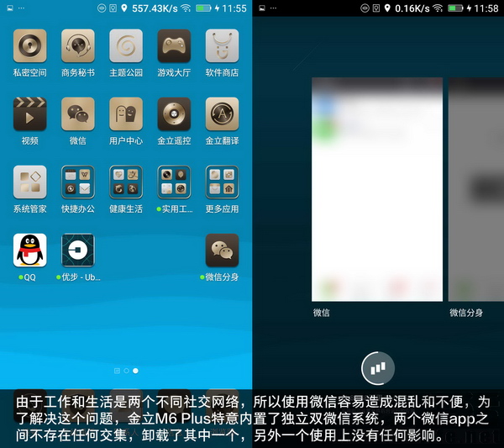Tap 557.43K/s network speed text

point(155,8)
